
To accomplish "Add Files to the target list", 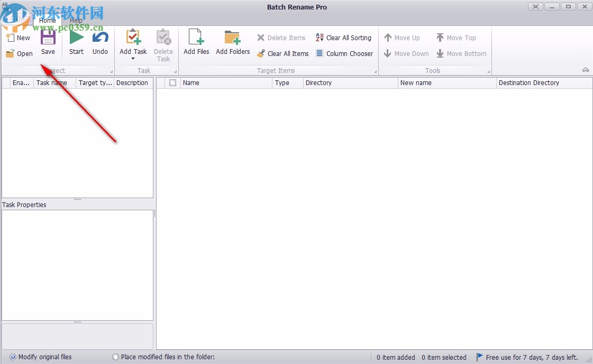I will tap(196, 42).
